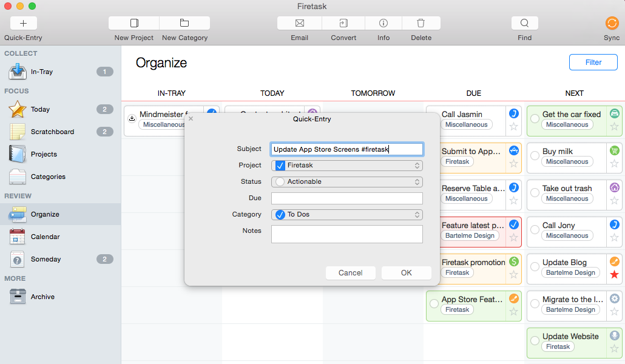Open Archive in the sidebar
This screenshot has width=625, height=364.
coord(60,297)
